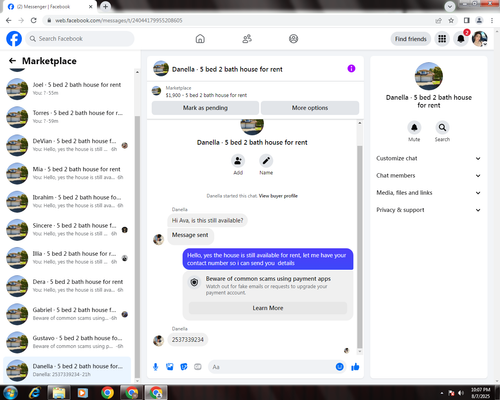Go back using the Marketplace arrow
Image resolution: width=500 pixels, height=400 pixels.
point(12,61)
